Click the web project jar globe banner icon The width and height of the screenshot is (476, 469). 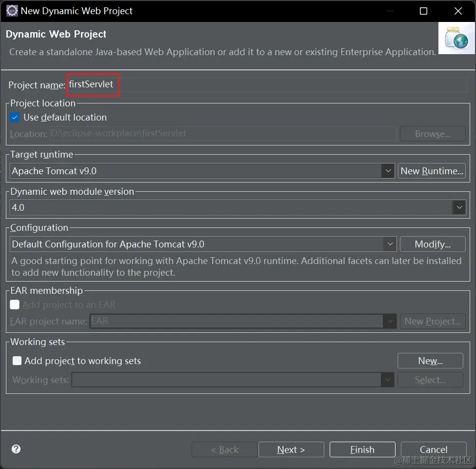pyautogui.click(x=456, y=38)
